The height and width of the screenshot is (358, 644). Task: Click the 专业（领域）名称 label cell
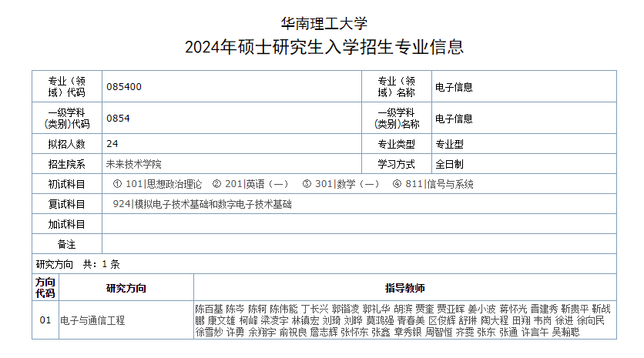pos(397,87)
